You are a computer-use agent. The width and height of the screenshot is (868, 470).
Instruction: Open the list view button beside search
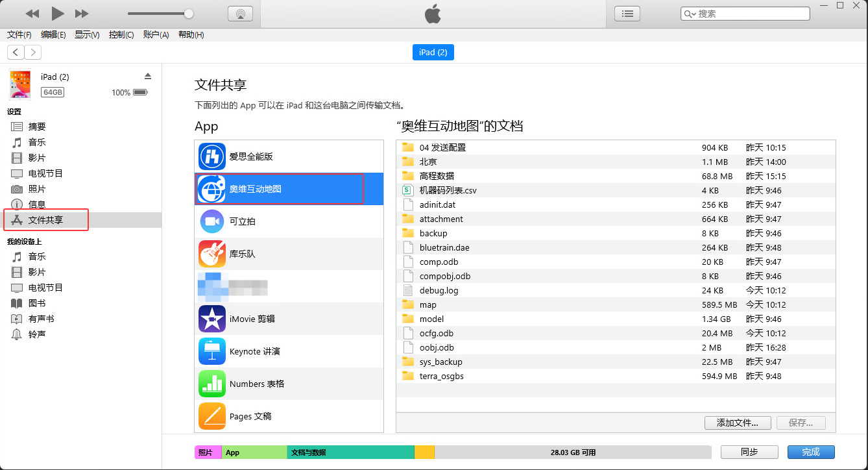pyautogui.click(x=627, y=14)
